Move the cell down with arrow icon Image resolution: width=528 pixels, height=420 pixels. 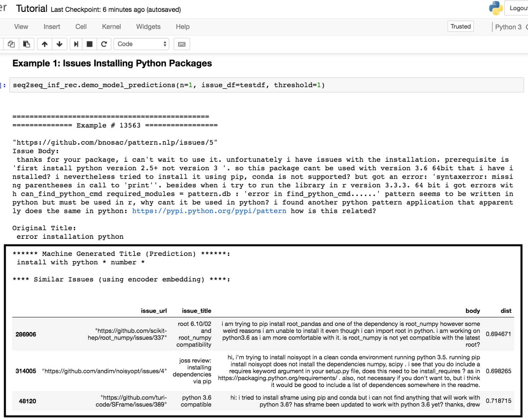pyautogui.click(x=59, y=44)
